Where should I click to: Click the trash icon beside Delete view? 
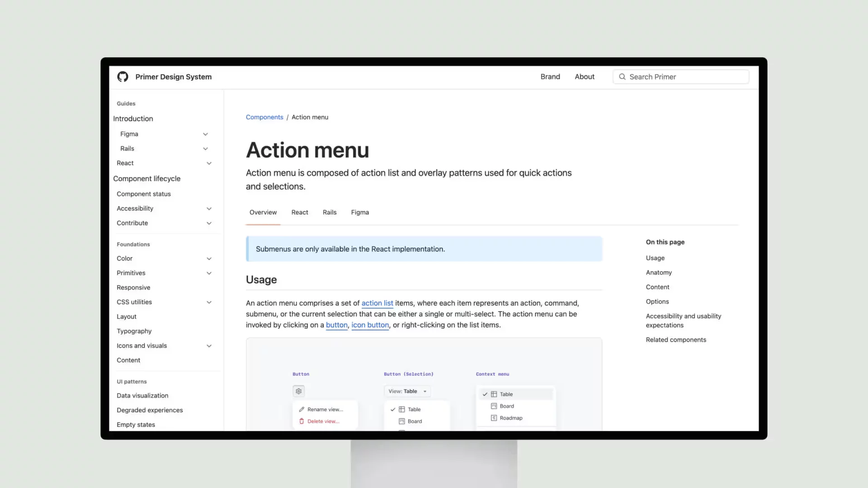(x=302, y=421)
